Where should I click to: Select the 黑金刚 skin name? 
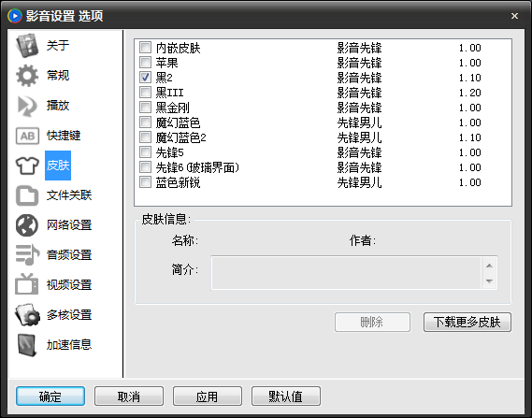click(172, 108)
